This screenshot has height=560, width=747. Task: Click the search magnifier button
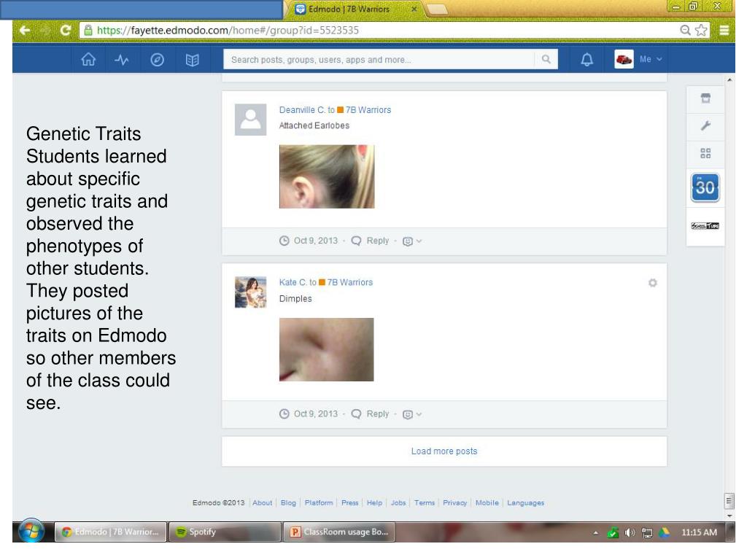point(546,59)
